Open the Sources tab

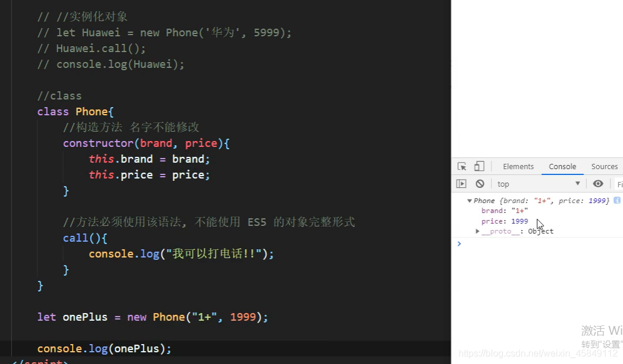(604, 167)
